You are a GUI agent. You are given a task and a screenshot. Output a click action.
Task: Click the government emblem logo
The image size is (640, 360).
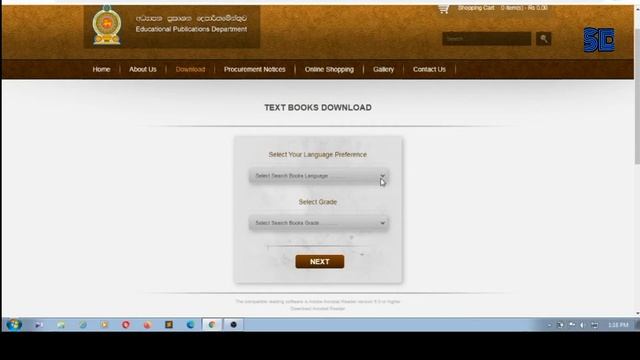[107, 25]
